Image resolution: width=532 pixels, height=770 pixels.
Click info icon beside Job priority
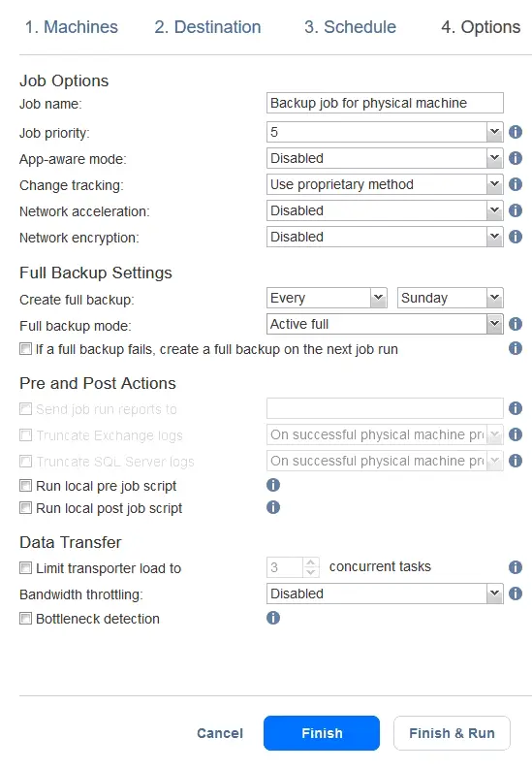click(x=515, y=132)
